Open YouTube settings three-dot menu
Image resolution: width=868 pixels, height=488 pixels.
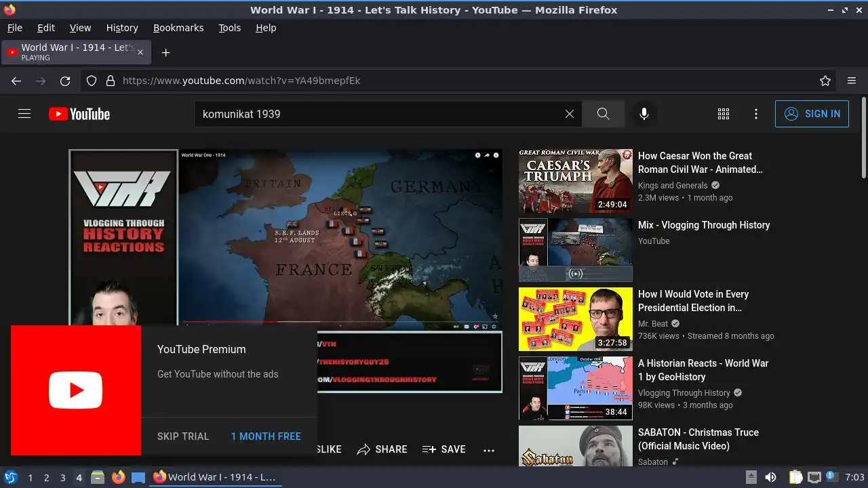(756, 114)
